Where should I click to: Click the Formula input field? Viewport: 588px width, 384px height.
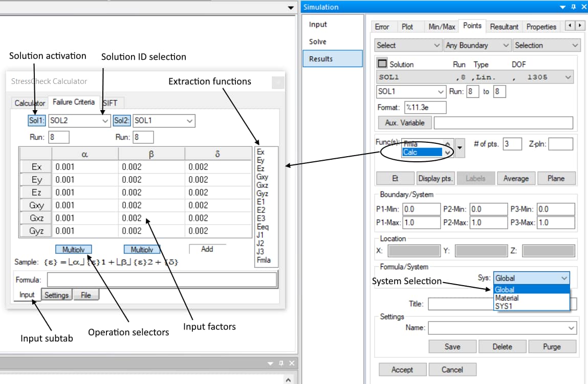[x=162, y=280]
